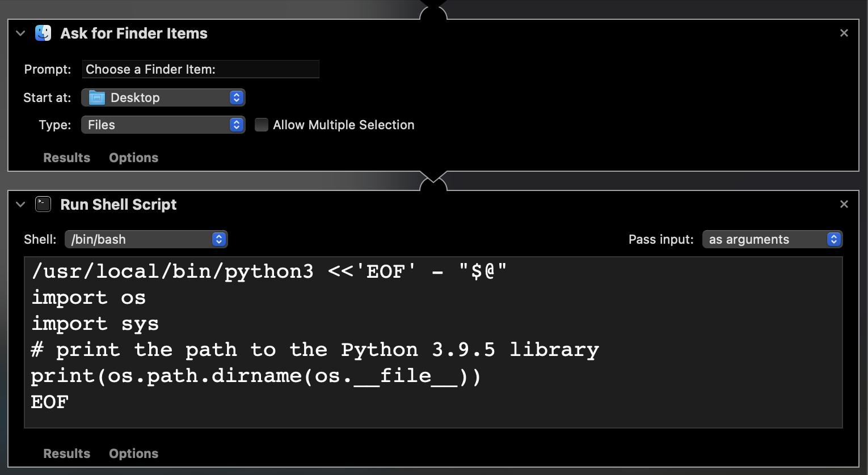The height and width of the screenshot is (475, 868).
Task: Click the Finder icon in Ask for Finder Items
Action: pyautogui.click(x=43, y=33)
